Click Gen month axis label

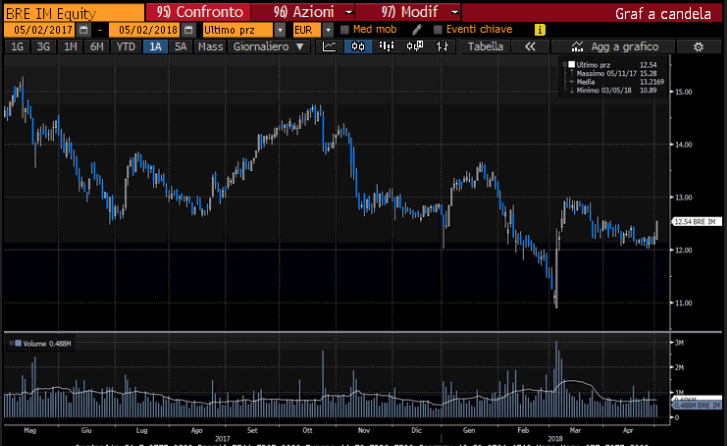point(469,430)
